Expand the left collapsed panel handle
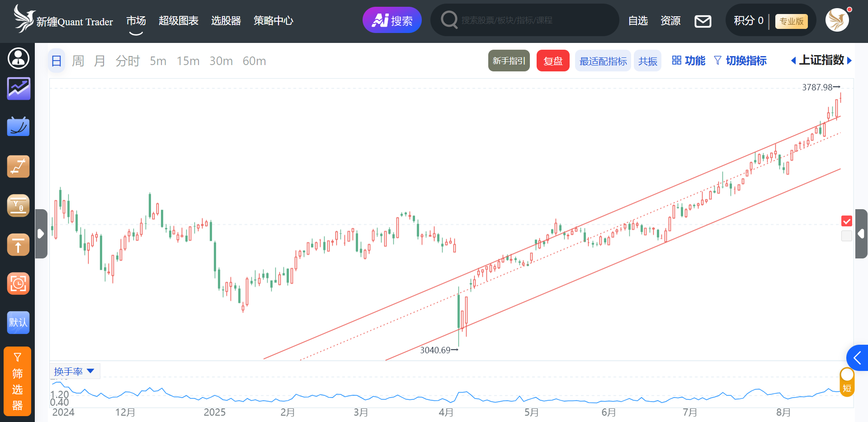868x422 pixels. [41, 234]
